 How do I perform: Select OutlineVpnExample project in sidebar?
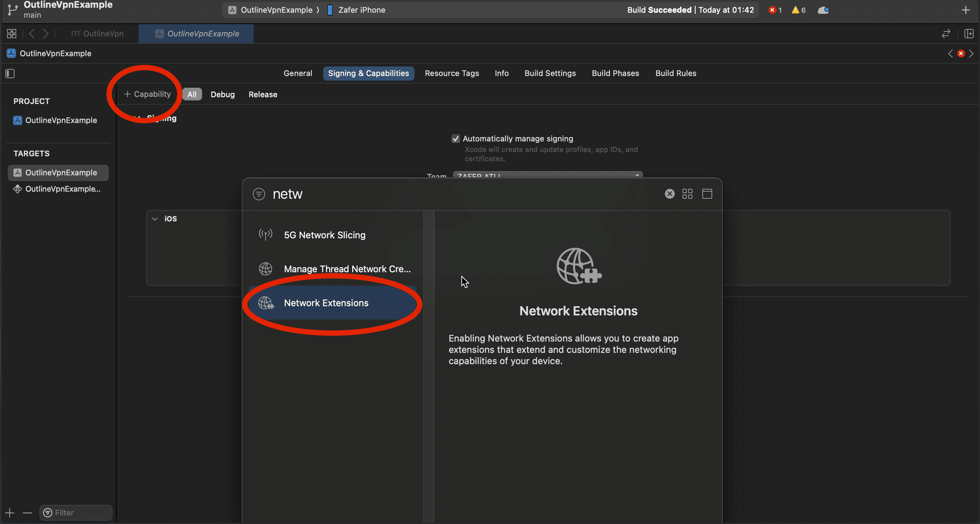55,120
